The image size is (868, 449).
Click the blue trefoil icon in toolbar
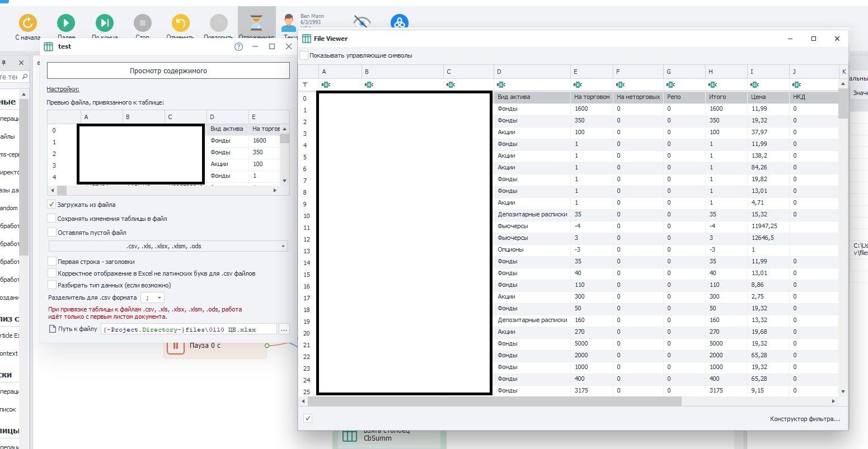400,22
